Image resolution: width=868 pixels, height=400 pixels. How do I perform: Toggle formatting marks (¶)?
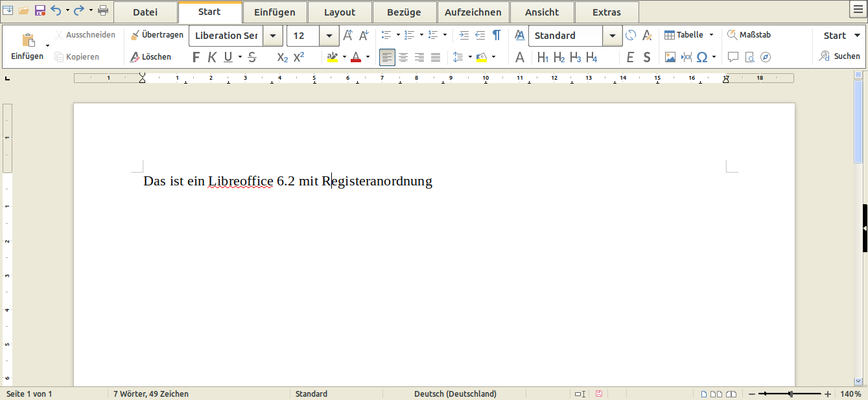[x=497, y=35]
